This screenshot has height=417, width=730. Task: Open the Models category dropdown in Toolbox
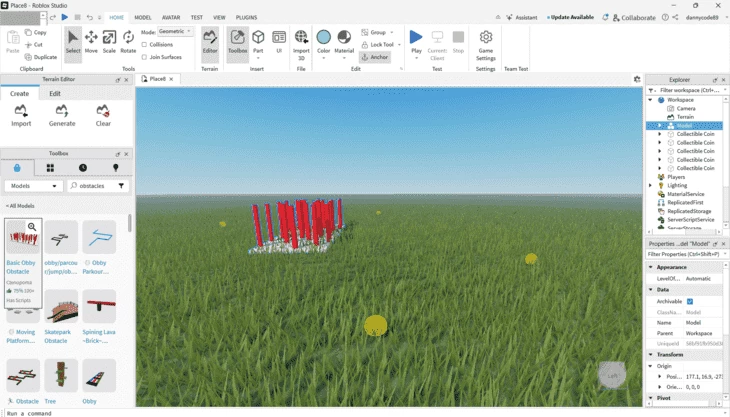(34, 186)
